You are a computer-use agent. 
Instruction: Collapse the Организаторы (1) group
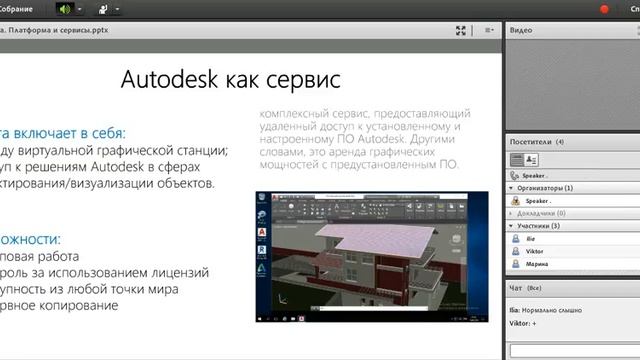click(511, 188)
